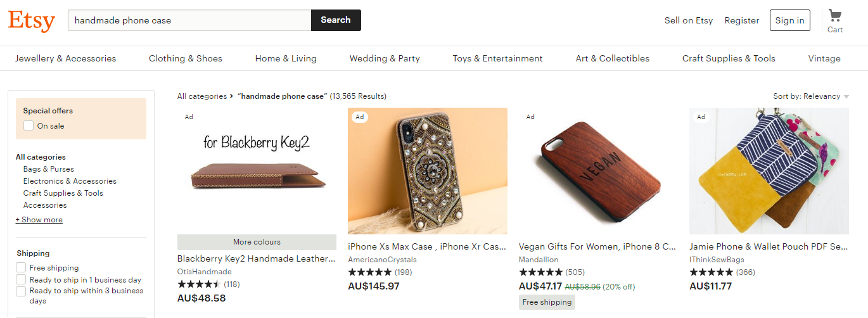This screenshot has height=318, width=868.
Task: Check Ready to ship in 1 business day
Action: tap(22, 280)
